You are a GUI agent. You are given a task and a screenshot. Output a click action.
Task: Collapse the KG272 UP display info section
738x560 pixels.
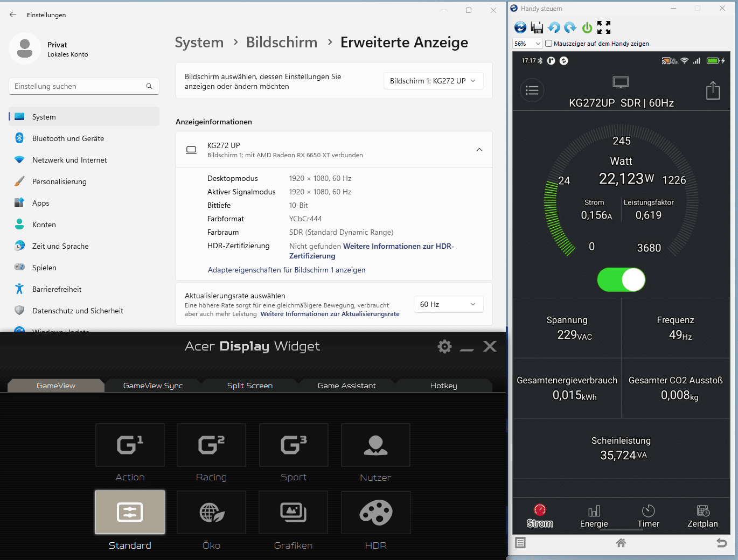479,150
